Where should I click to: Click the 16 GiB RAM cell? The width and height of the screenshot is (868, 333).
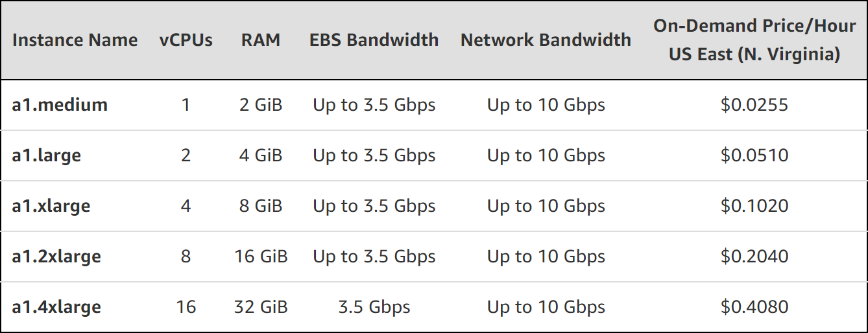(261, 257)
